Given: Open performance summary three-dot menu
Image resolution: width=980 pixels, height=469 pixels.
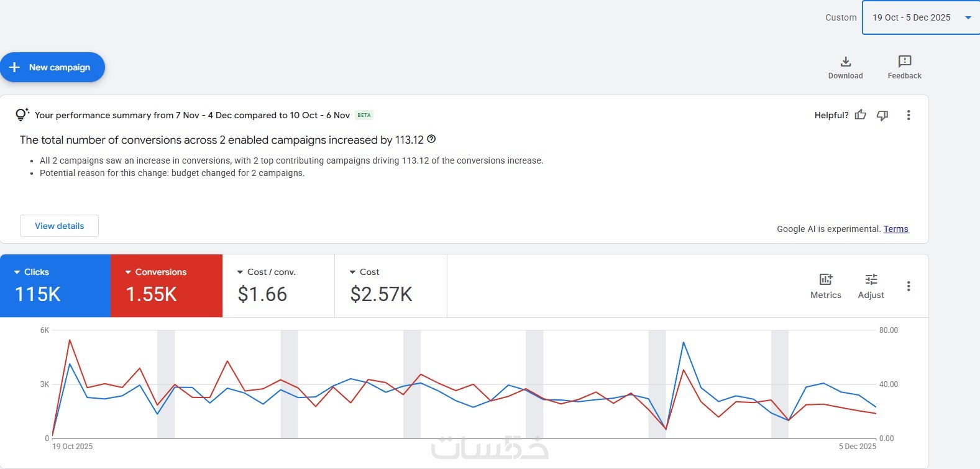Looking at the screenshot, I should (x=908, y=115).
